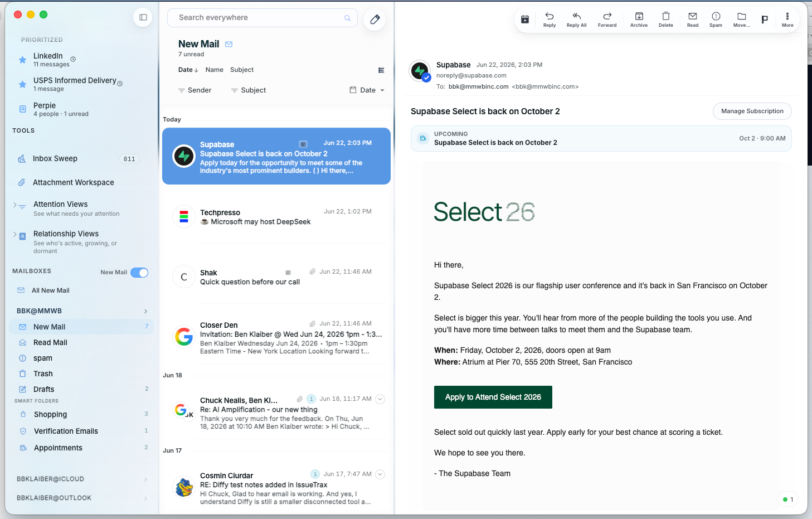The height and width of the screenshot is (519, 812).
Task: Open the Trash folder
Action: click(82, 374)
